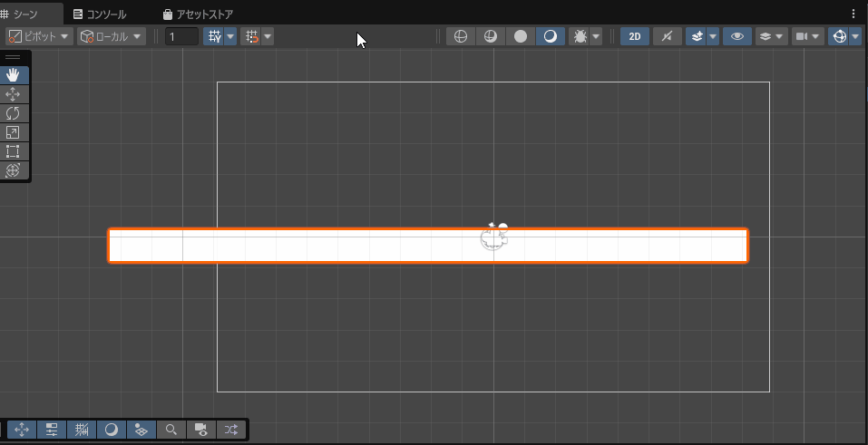Select the Scale tool
868x445 pixels.
point(14,132)
